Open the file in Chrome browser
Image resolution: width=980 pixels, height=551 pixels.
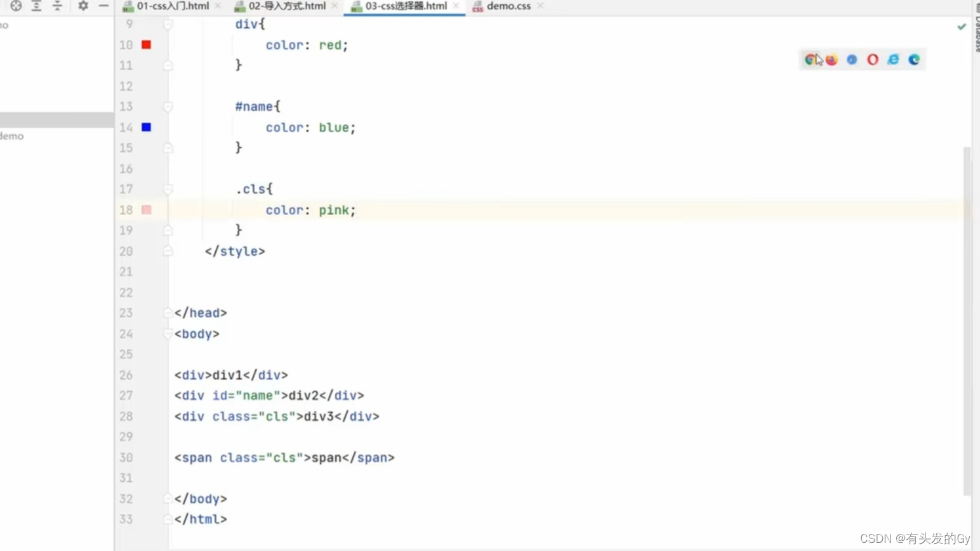tap(809, 59)
